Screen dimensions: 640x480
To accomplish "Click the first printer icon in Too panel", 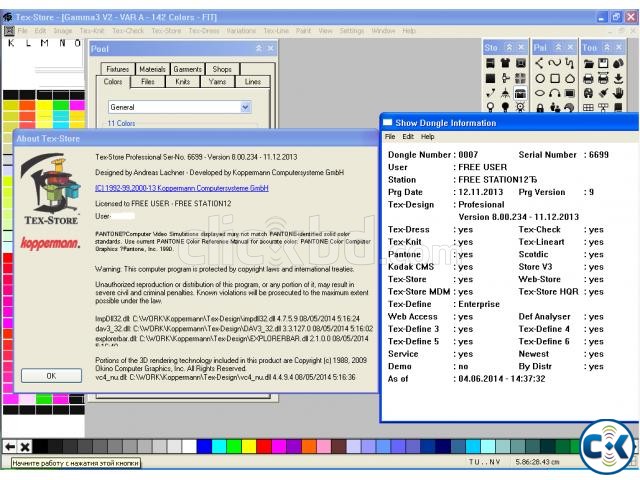I will pyautogui.click(x=588, y=78).
